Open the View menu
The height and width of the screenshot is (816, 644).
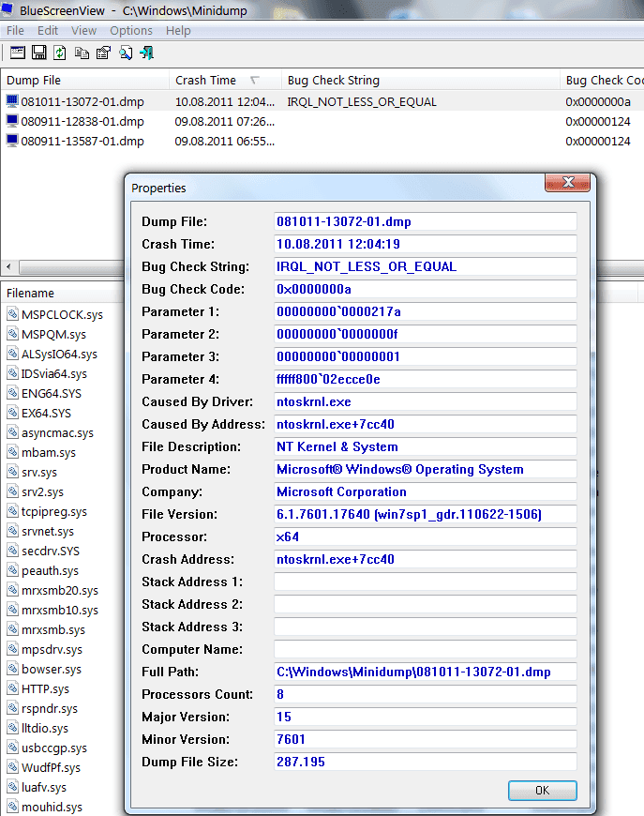click(83, 31)
